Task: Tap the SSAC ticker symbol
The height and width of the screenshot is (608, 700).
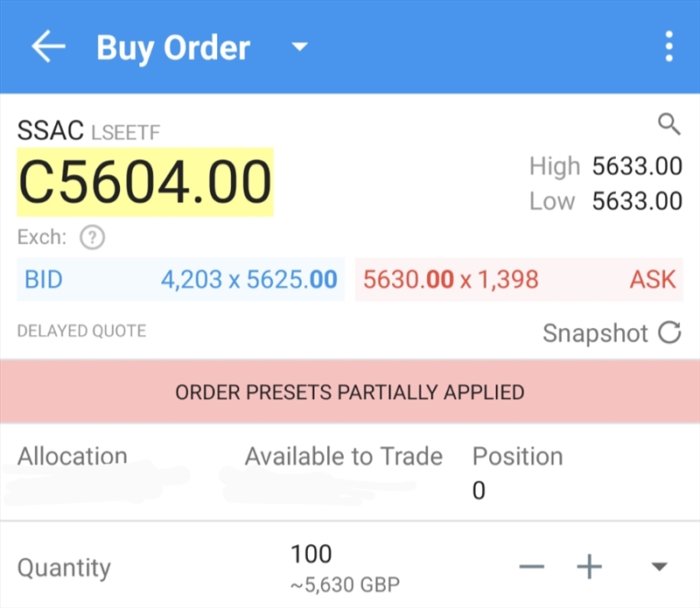Action: 50,131
